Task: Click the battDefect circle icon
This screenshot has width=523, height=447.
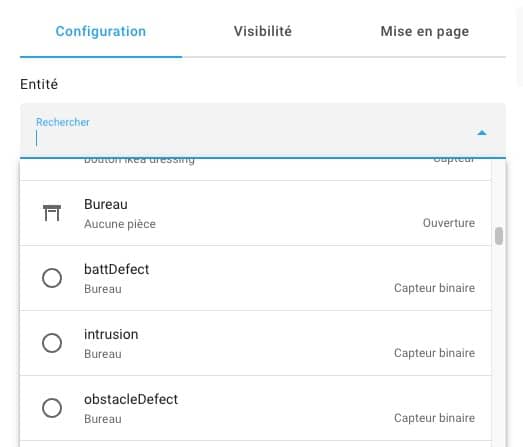Action: 52,278
